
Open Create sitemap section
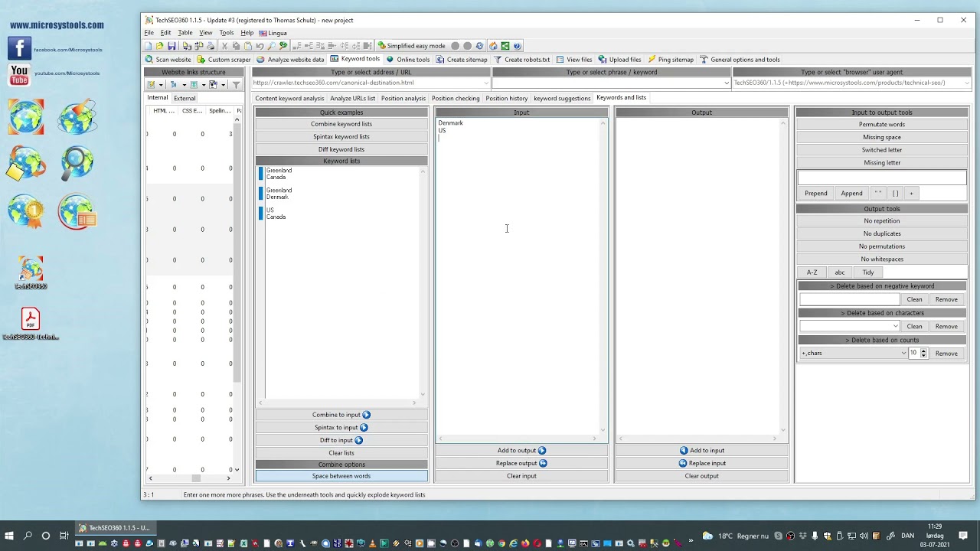462,60
